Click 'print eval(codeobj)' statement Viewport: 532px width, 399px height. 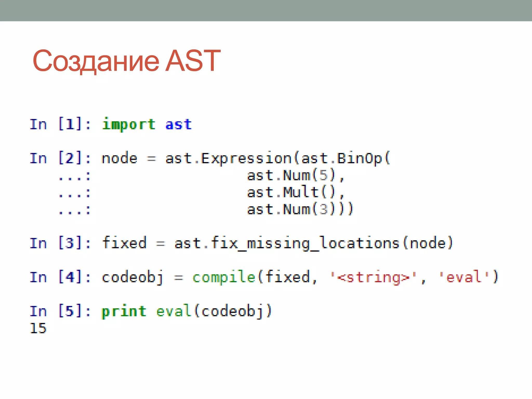pyautogui.click(x=187, y=311)
